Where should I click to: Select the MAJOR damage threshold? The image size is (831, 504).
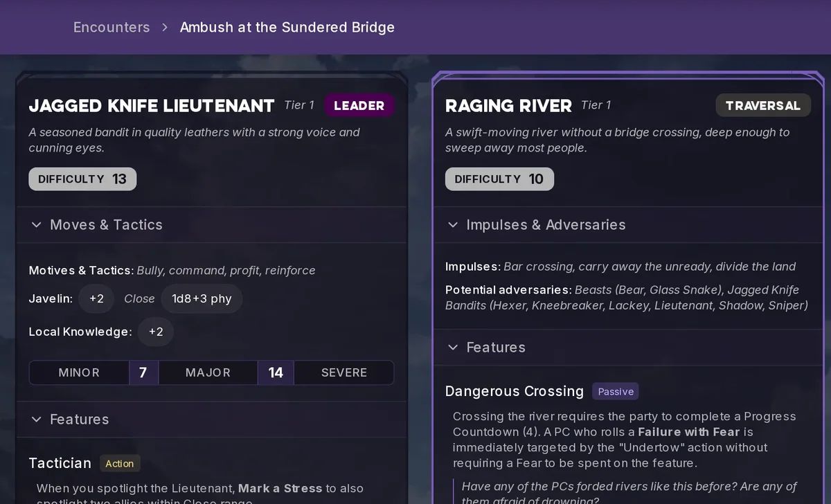[x=208, y=372]
